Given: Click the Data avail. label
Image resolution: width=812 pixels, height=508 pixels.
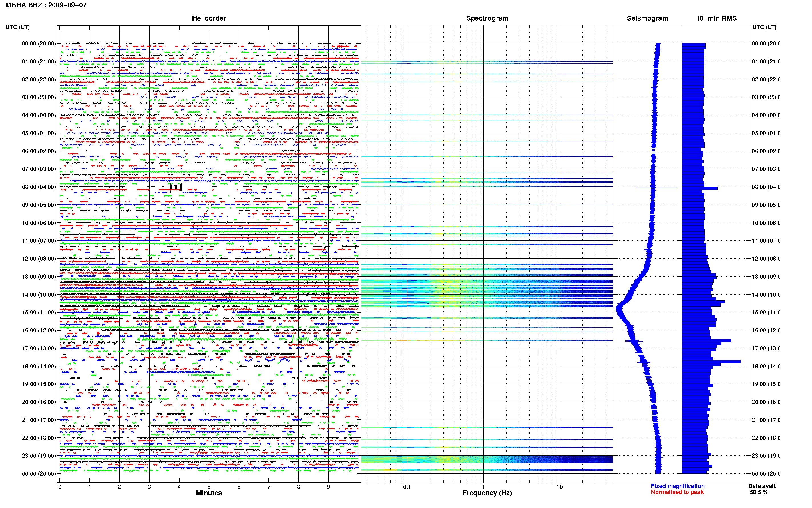Looking at the screenshot, I should click(762, 486).
